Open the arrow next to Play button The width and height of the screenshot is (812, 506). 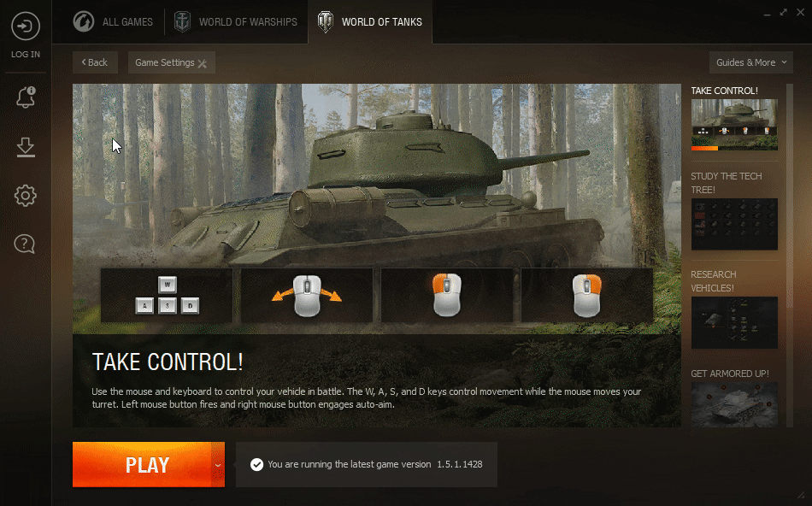pyautogui.click(x=218, y=465)
